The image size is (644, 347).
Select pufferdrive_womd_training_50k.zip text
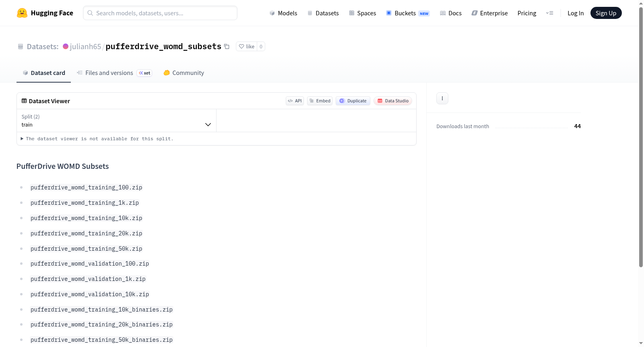tap(87, 249)
